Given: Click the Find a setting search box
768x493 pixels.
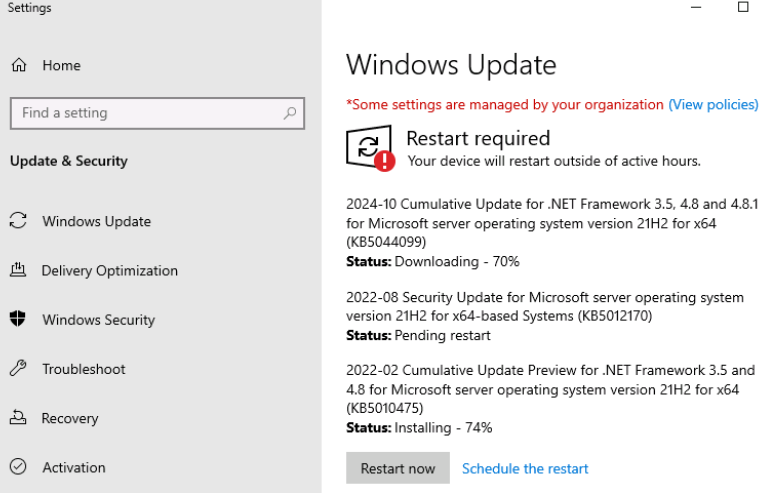Looking at the screenshot, I should (157, 113).
